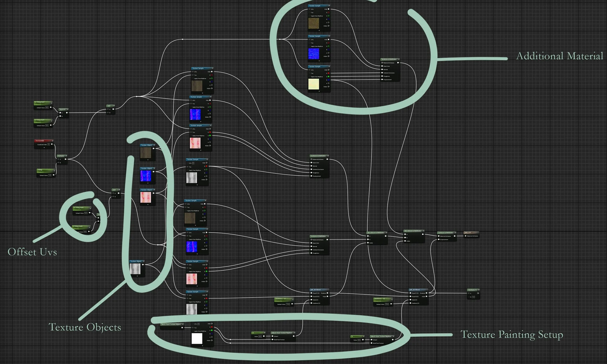Open the Append node's dropdown arrow
Viewport: 607px width, 364px height.
[67, 109]
